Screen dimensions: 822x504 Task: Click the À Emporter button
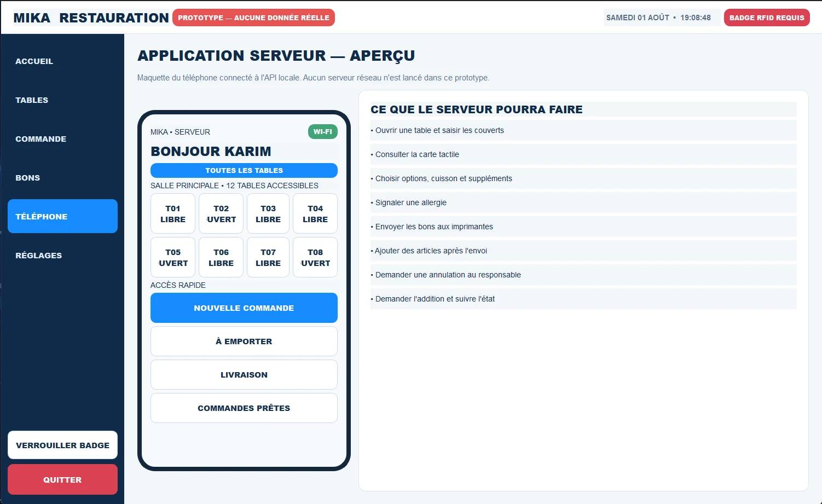coord(244,341)
